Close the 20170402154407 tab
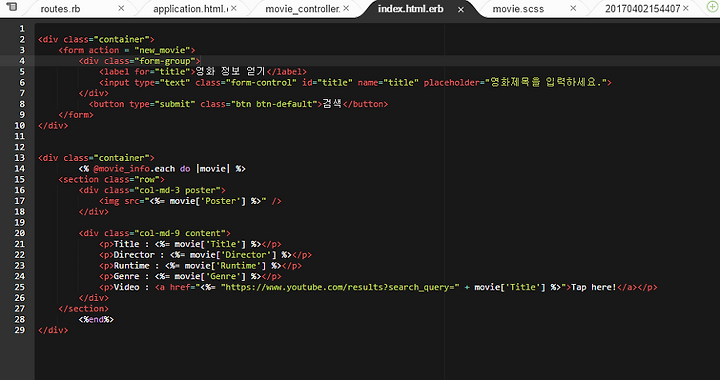720x380 pixels. click(x=686, y=8)
